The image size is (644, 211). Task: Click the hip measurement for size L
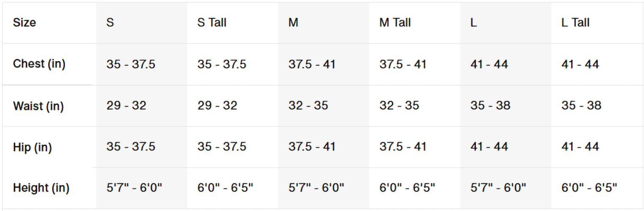(x=489, y=147)
